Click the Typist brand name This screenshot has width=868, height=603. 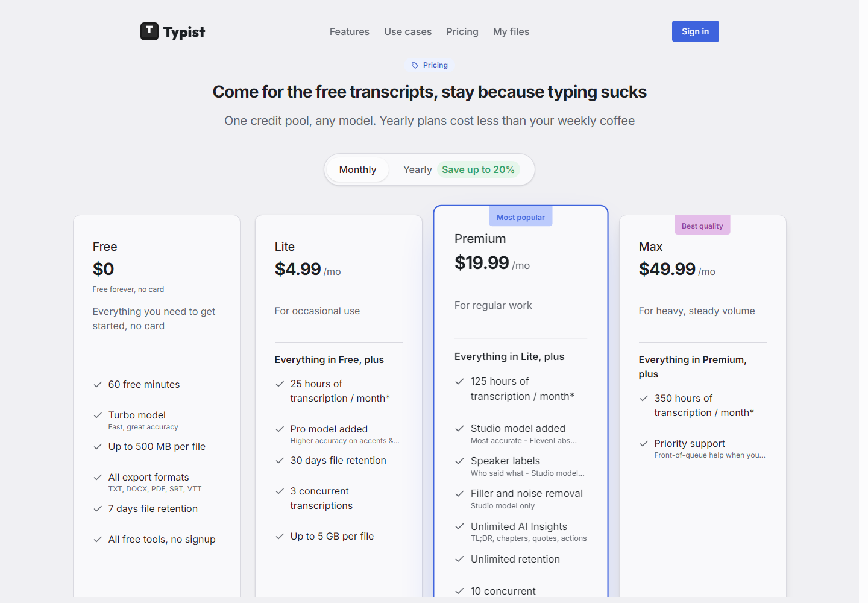[184, 32]
